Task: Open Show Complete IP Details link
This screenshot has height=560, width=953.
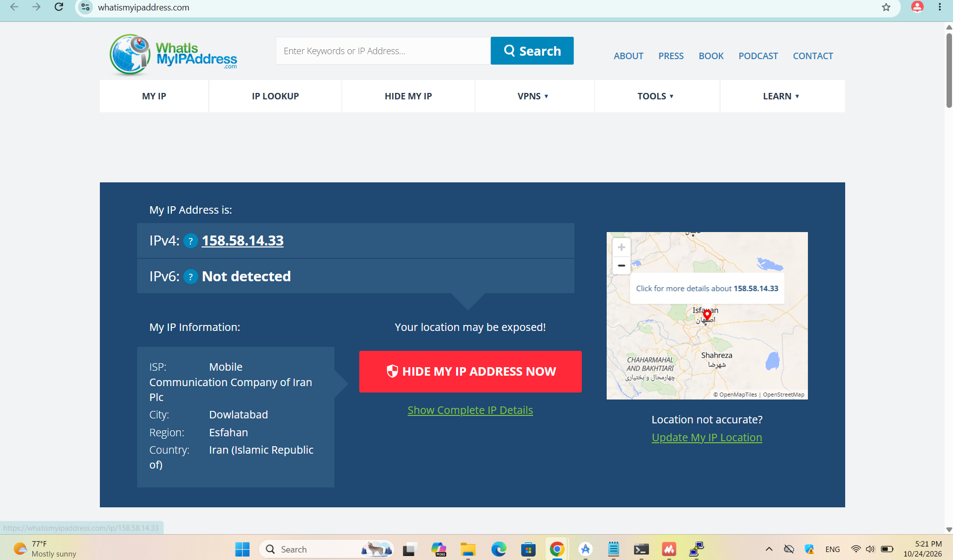Action: pos(470,410)
